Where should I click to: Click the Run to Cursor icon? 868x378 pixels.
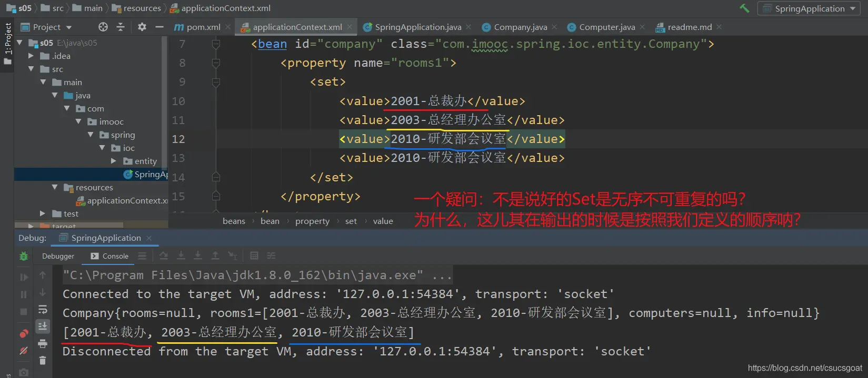tap(232, 256)
